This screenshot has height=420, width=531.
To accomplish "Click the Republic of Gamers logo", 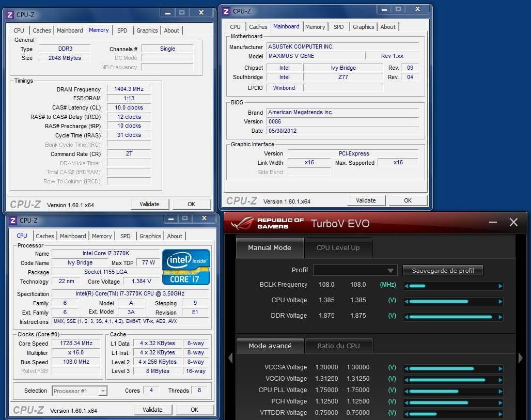I will 267,223.
